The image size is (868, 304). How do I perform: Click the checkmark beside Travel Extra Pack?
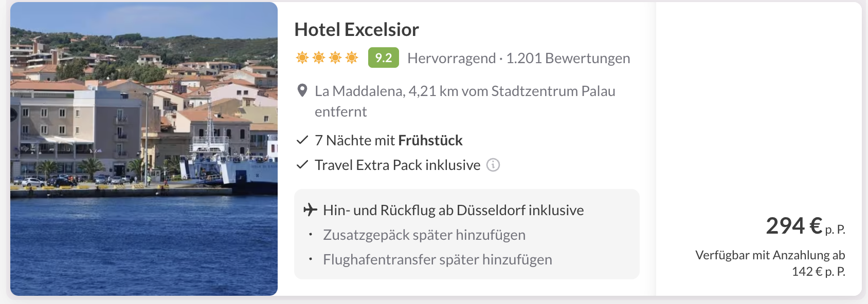pyautogui.click(x=302, y=164)
